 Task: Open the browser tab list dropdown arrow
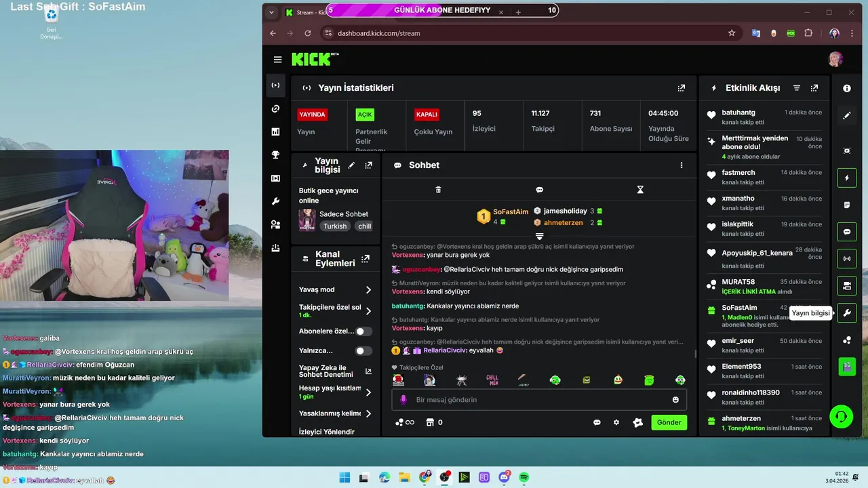[272, 12]
